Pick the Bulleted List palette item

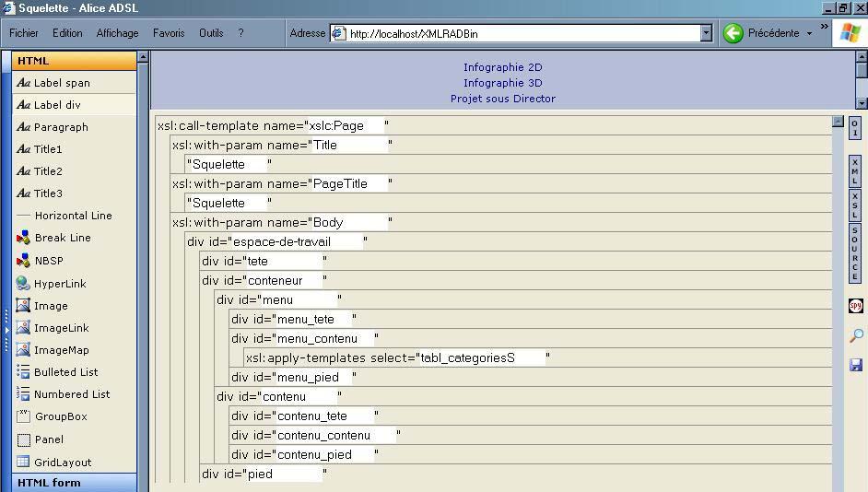(65, 372)
